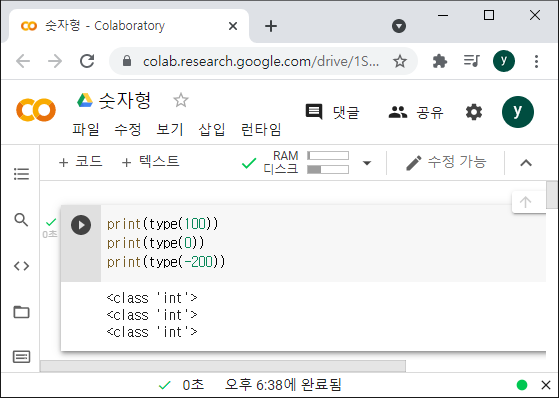559x398 pixels.
Task: Open the table of contents sidebar icon
Action: coord(21,174)
